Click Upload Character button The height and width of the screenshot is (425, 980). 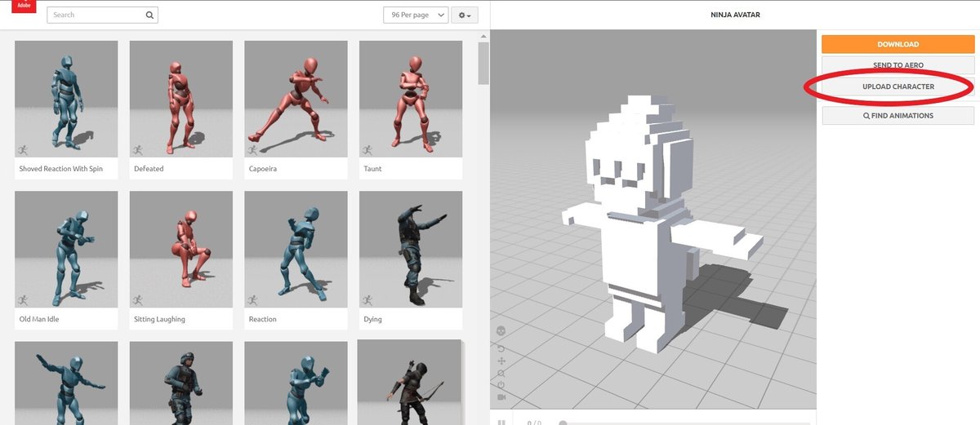(x=898, y=86)
